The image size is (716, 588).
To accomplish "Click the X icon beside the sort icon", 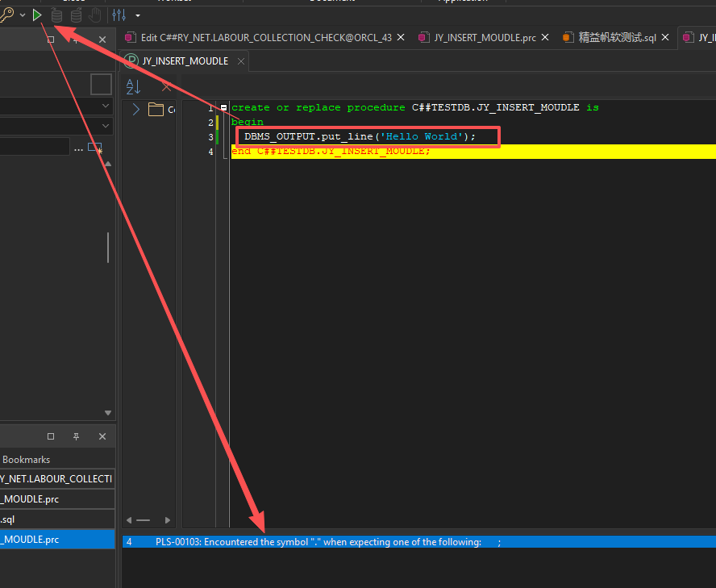I will point(166,87).
